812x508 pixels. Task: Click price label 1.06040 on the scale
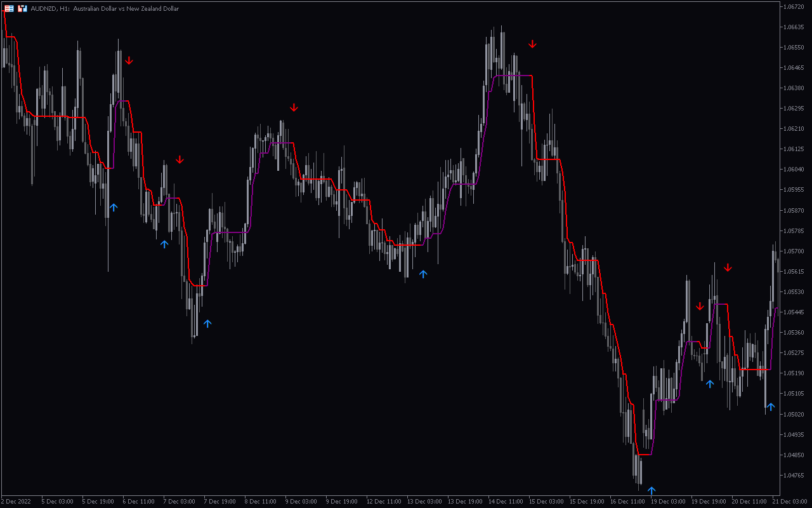pos(794,169)
